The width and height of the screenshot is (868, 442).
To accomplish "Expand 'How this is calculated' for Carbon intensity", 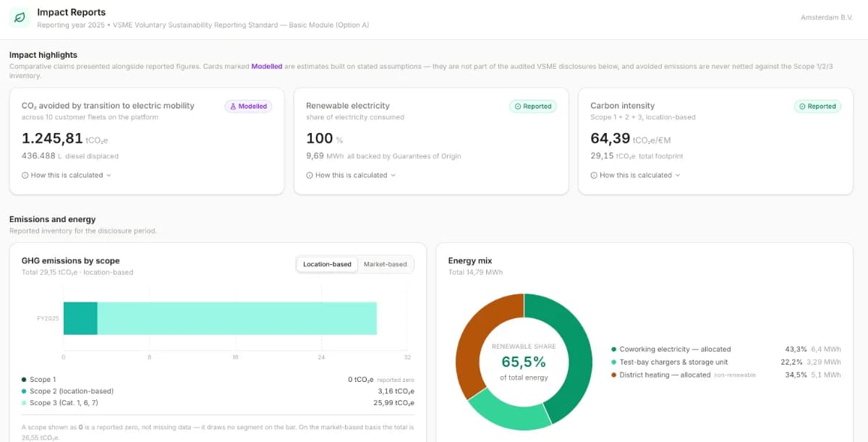I will [x=635, y=175].
